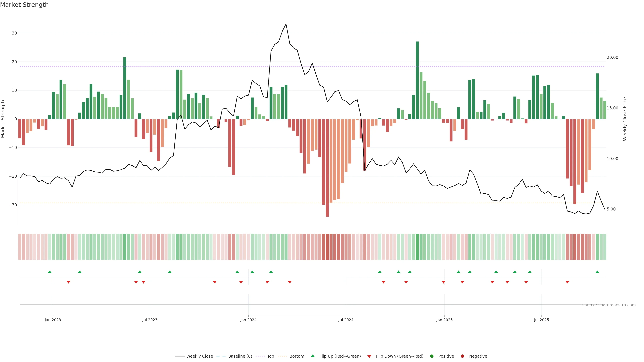644x362 pixels.
Task: Click green Flip Up legend triangle
Action: [312, 356]
